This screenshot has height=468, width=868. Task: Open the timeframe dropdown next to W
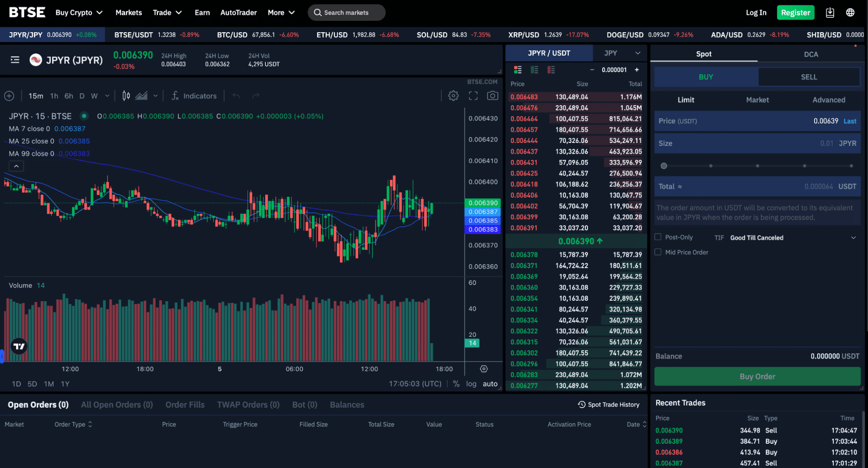(107, 96)
